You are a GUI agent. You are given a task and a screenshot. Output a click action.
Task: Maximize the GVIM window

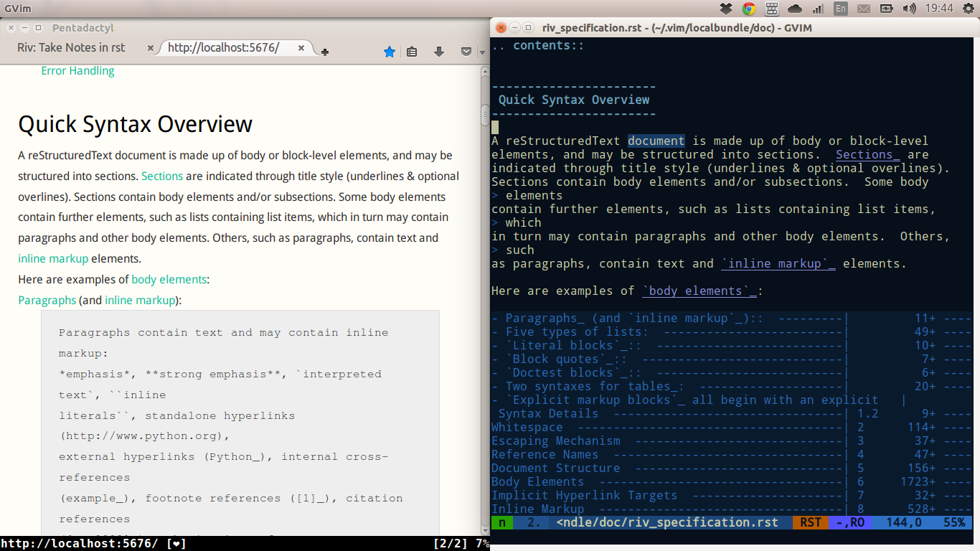528,27
